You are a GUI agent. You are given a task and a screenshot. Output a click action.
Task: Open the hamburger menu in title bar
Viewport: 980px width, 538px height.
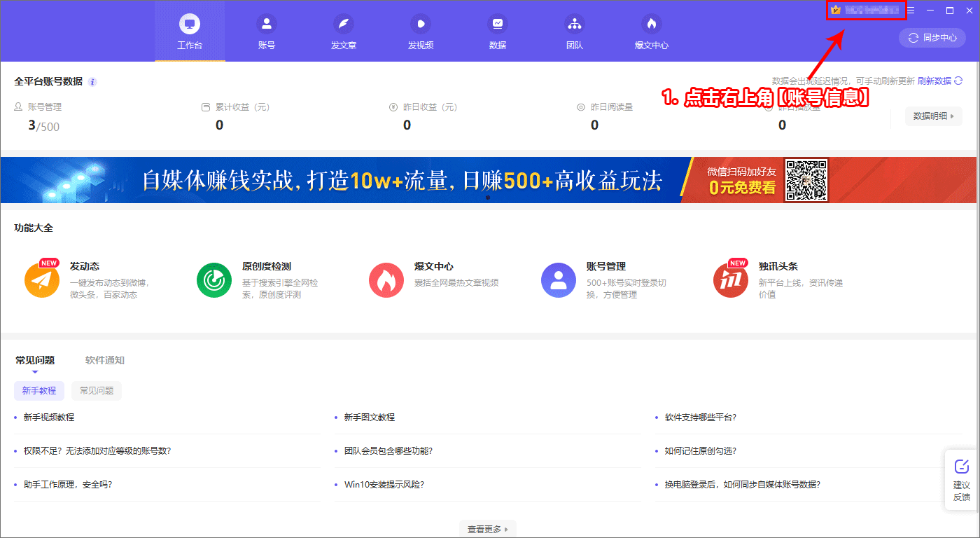tap(911, 11)
